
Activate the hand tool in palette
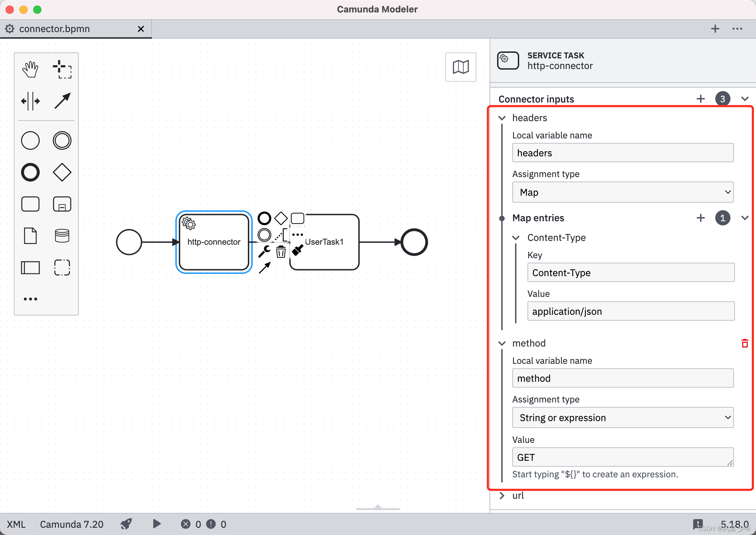pos(30,69)
